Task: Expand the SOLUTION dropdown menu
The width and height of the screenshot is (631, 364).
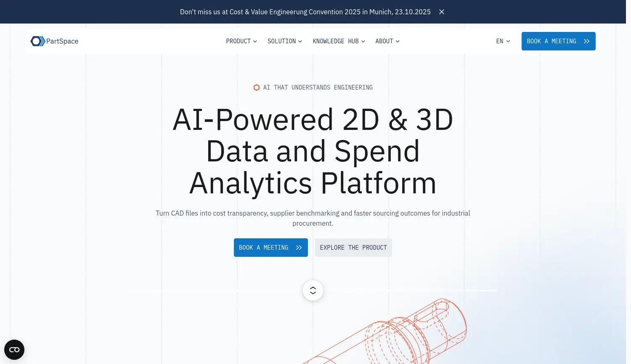Action: (x=284, y=41)
